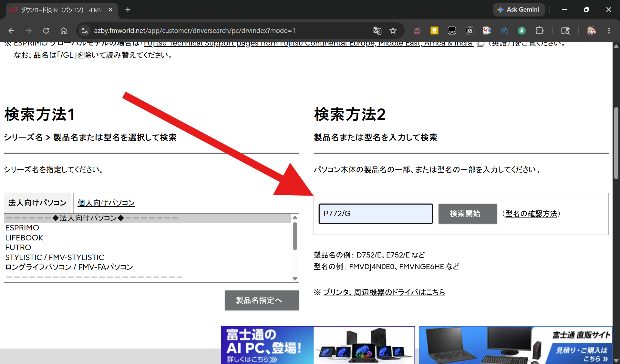The width and height of the screenshot is (620, 364).
Task: Select the ◆法人向けパソコン◆ header row
Action: 148,218
